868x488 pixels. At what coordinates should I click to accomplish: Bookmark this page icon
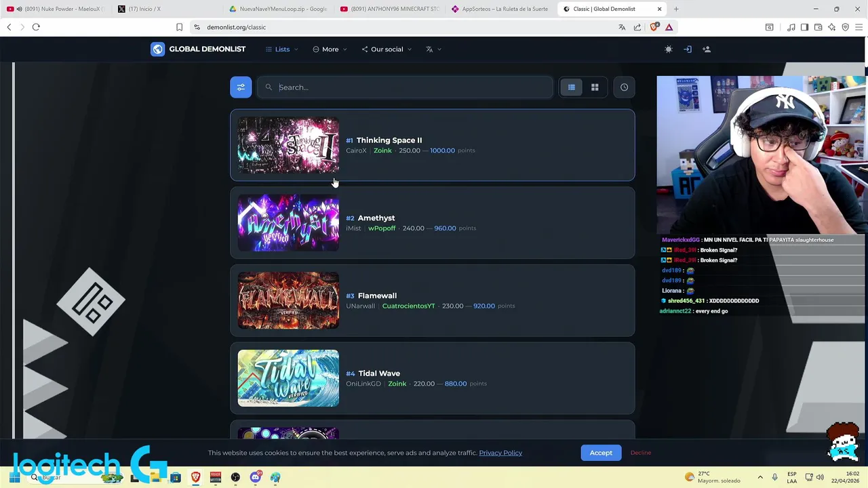coord(179,27)
